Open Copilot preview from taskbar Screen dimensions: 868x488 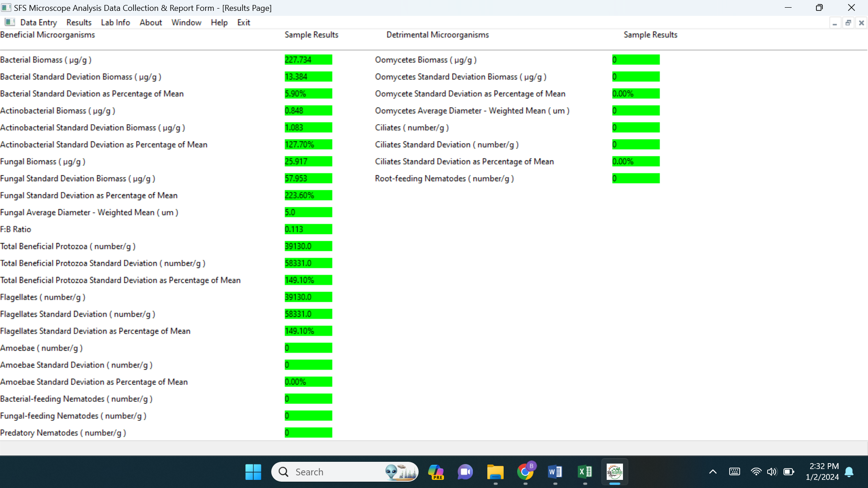(x=436, y=472)
